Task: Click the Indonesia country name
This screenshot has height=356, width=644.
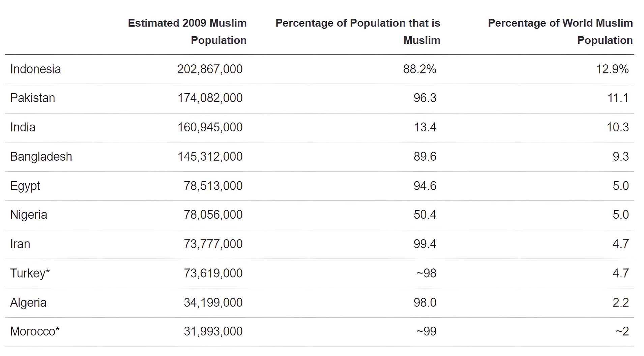Action: (x=35, y=69)
